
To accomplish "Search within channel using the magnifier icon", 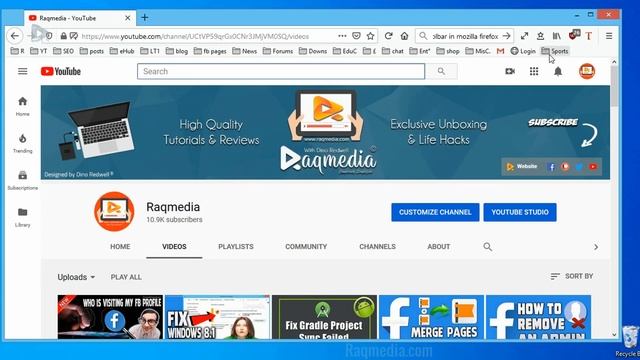I will click(x=487, y=247).
